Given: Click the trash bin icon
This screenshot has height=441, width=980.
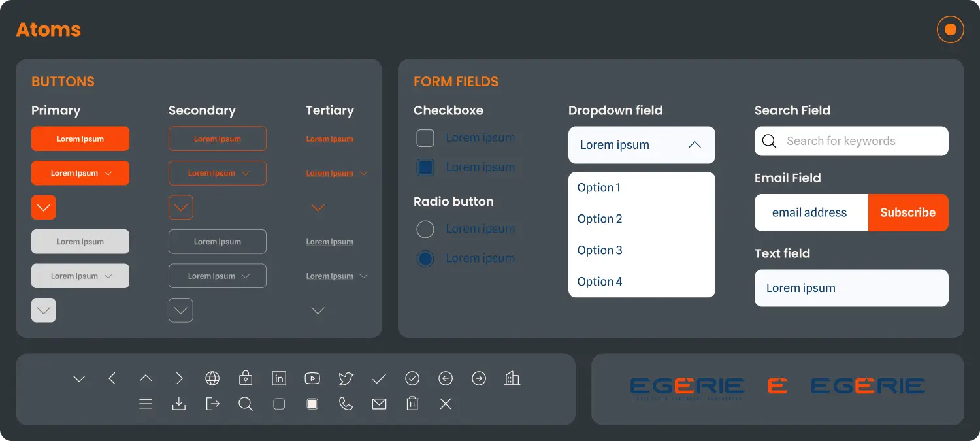Looking at the screenshot, I should pyautogui.click(x=412, y=404).
